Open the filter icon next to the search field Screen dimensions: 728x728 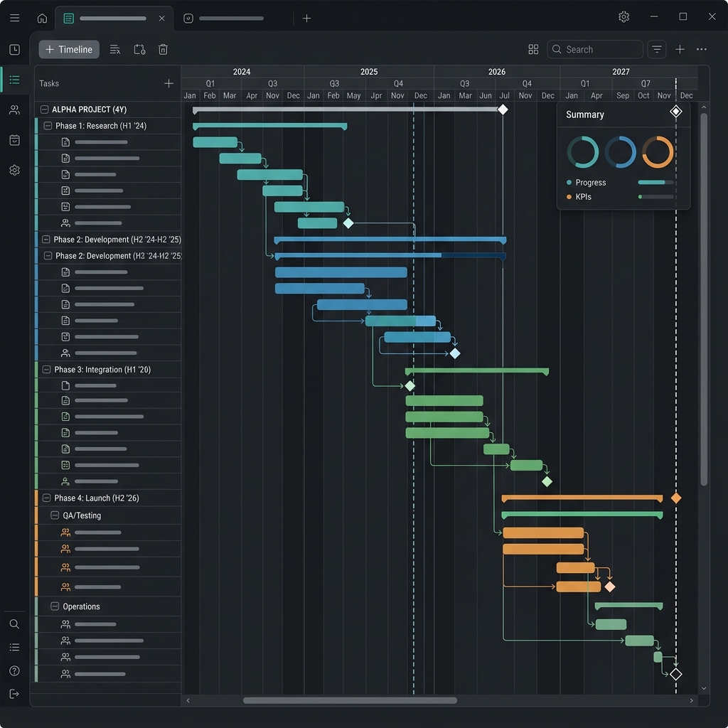[x=657, y=49]
